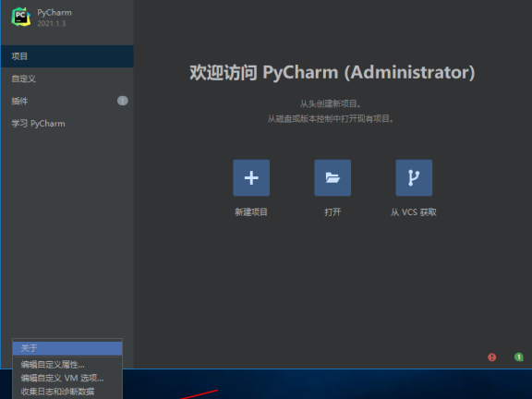Click the 从 VCS 获取 label

414,212
